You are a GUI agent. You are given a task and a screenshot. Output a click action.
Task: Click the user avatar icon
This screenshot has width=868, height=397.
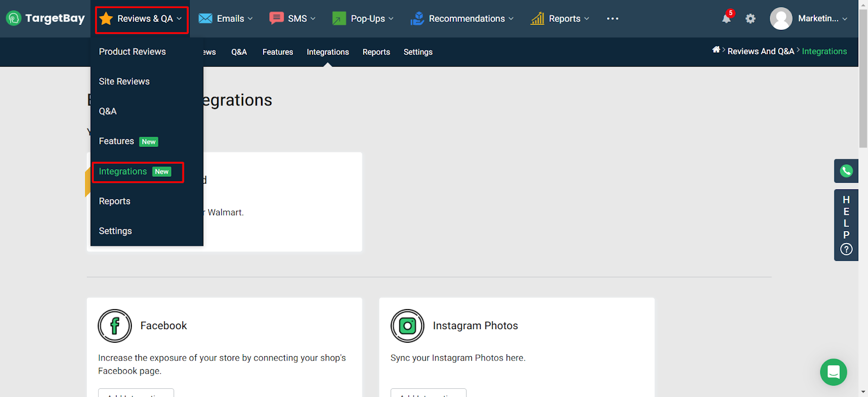[x=781, y=18]
